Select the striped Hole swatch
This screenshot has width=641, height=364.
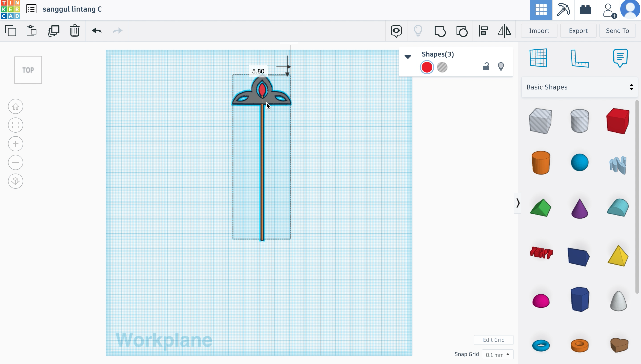(x=442, y=67)
